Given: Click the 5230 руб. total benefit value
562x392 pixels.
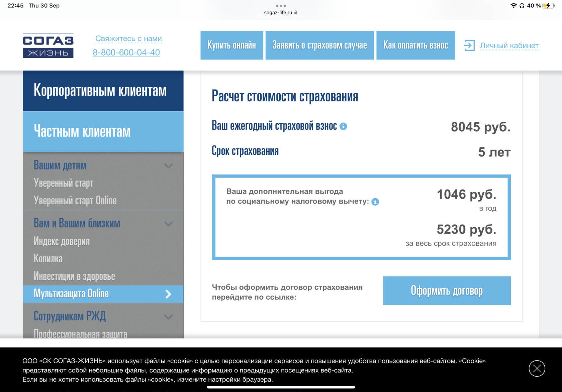Looking at the screenshot, I should point(467,230).
